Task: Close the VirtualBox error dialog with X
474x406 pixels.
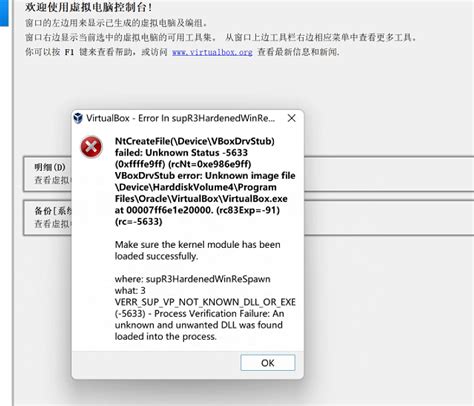Action: (291, 118)
